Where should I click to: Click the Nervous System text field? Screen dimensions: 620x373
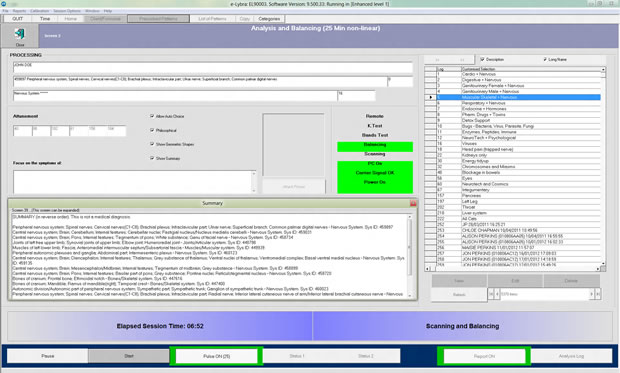[175, 95]
